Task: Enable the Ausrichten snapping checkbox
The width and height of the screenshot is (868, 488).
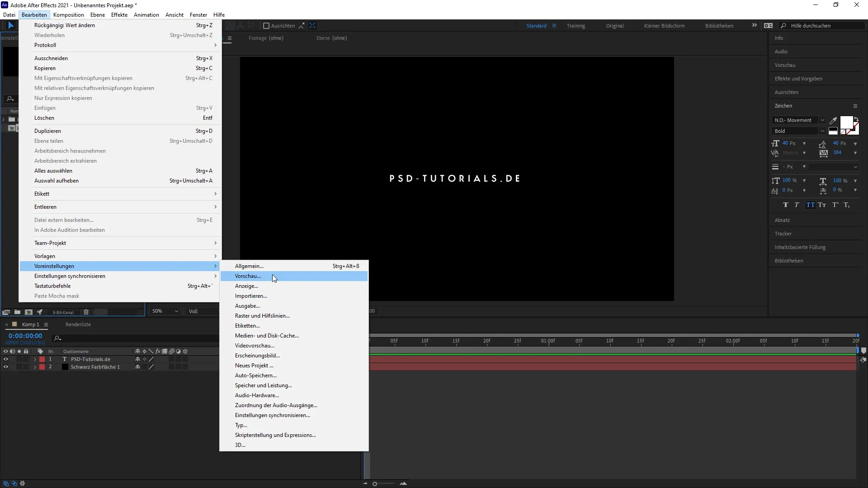Action: (x=266, y=26)
